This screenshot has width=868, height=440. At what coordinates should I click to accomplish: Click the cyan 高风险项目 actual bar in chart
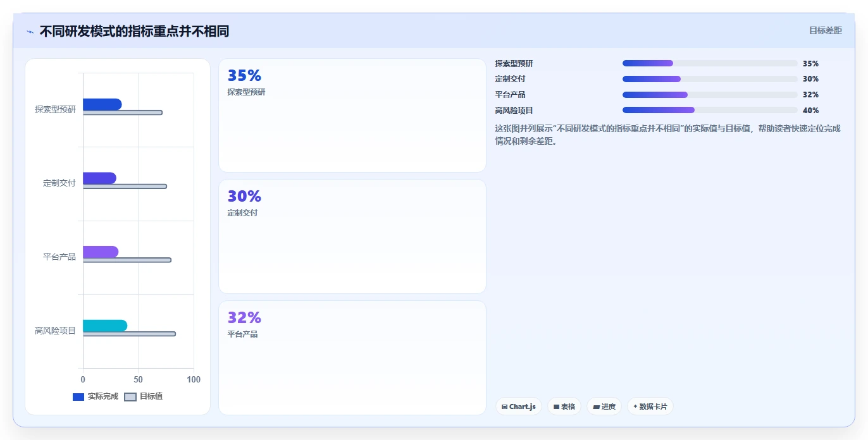[105, 326]
